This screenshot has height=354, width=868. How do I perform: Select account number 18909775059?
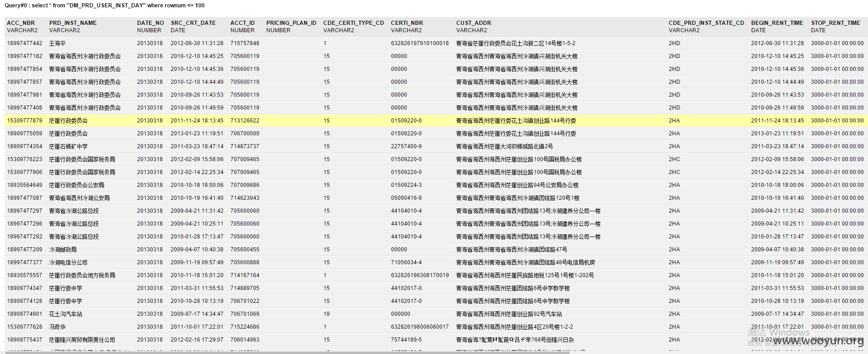point(24,133)
